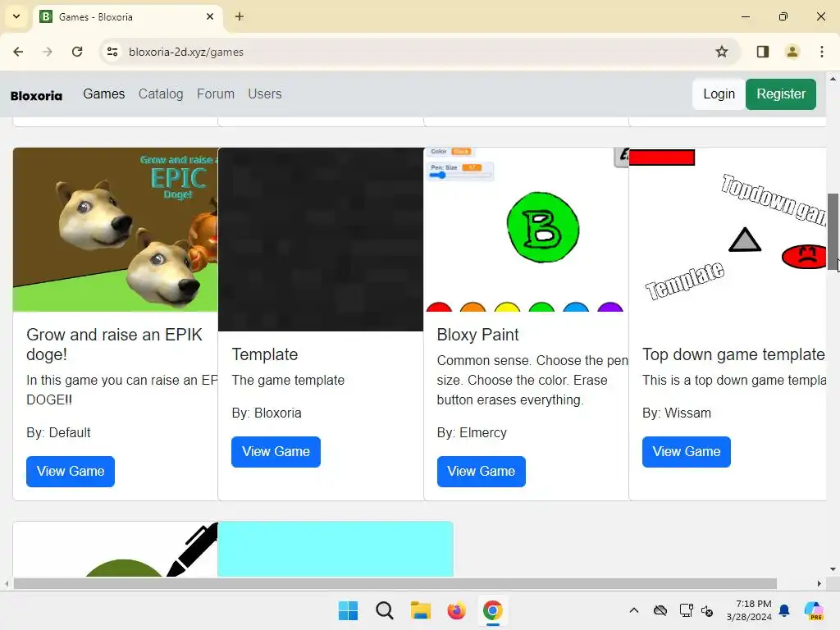Image resolution: width=840 pixels, height=630 pixels.
Task: Click the cyan game thumbnail
Action: tap(336, 549)
